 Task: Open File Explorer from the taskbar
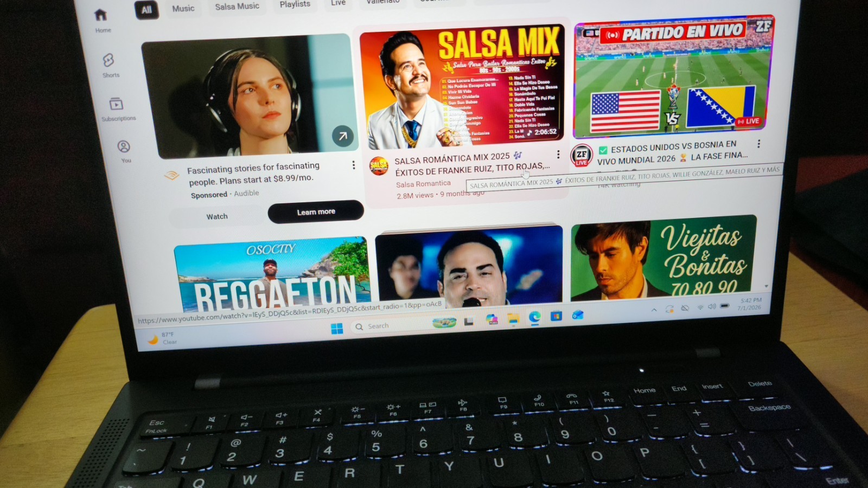(513, 319)
